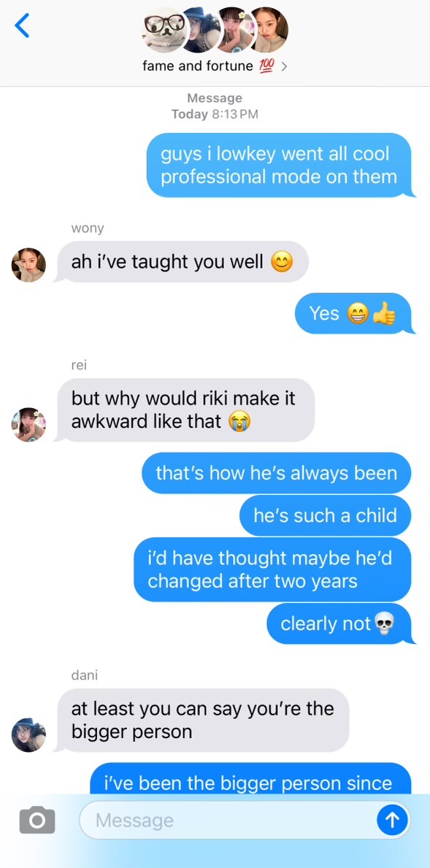Select the 'he's such a child' bubble
430x868 pixels.
(326, 515)
